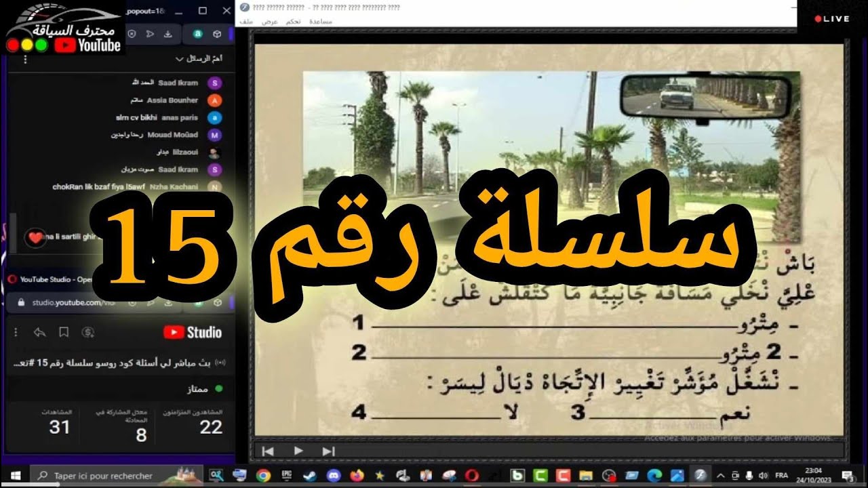Screen dimensions: 868x488
Task: Click the play button in the quiz player
Action: pyautogui.click(x=298, y=451)
